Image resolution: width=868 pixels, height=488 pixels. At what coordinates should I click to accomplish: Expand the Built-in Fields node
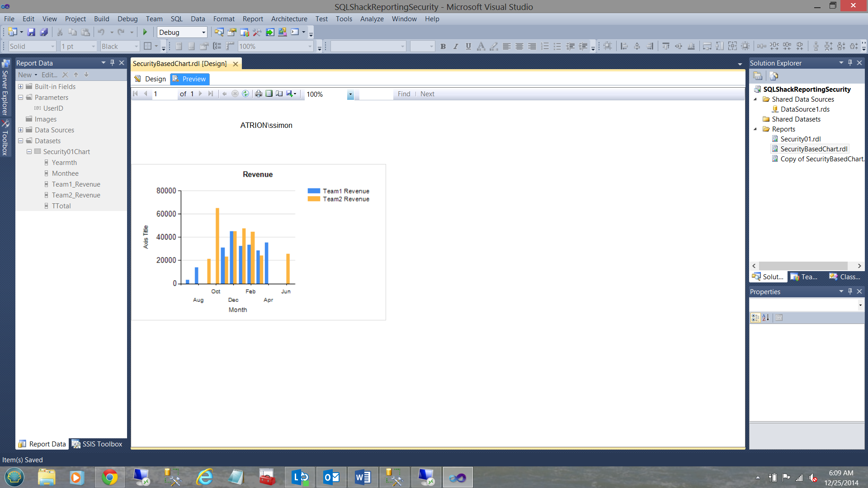point(20,86)
